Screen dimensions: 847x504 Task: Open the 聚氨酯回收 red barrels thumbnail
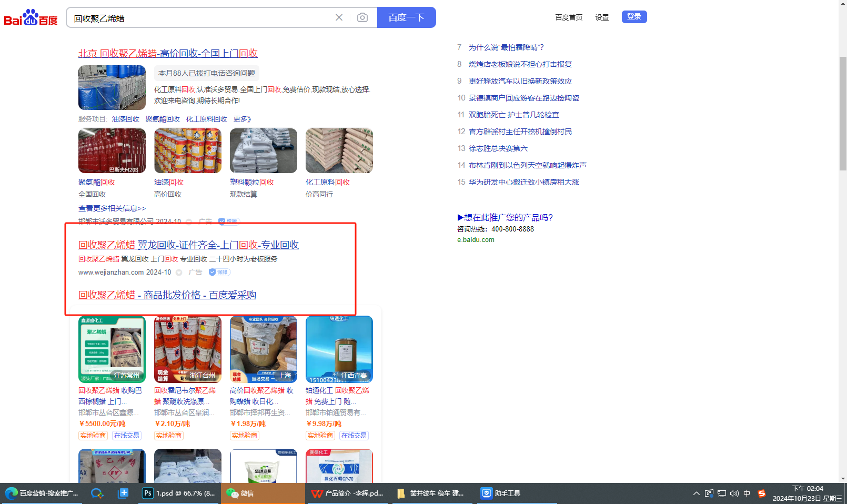[x=112, y=150]
